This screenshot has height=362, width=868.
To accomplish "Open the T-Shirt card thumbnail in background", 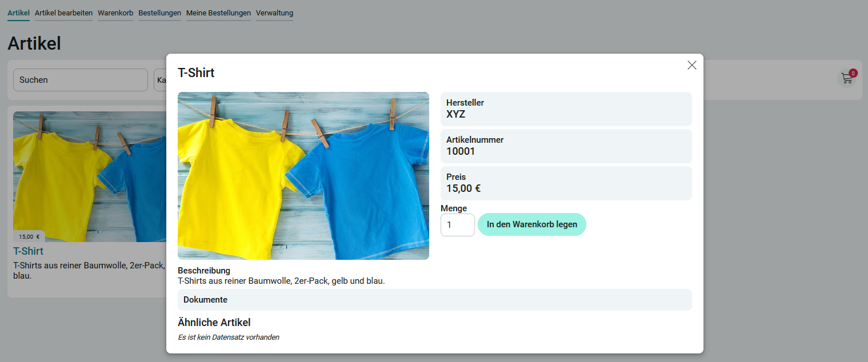I will pos(90,176).
